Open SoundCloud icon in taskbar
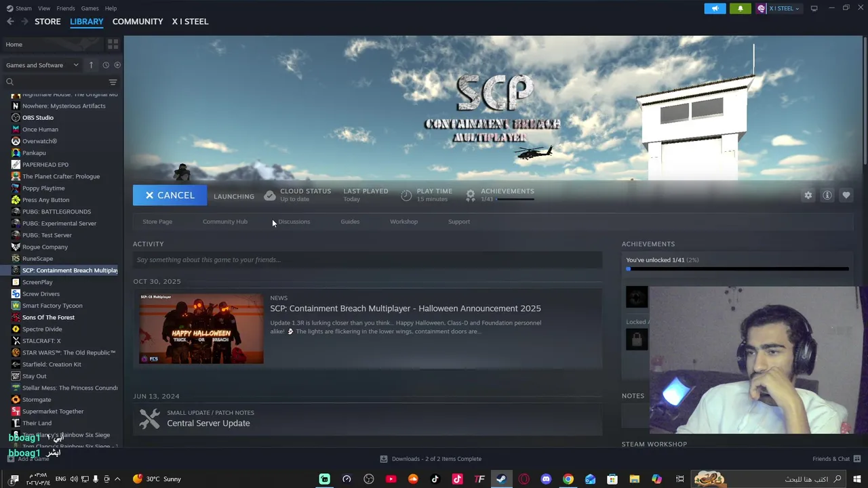Viewport: 868px width, 488px height. click(x=413, y=479)
